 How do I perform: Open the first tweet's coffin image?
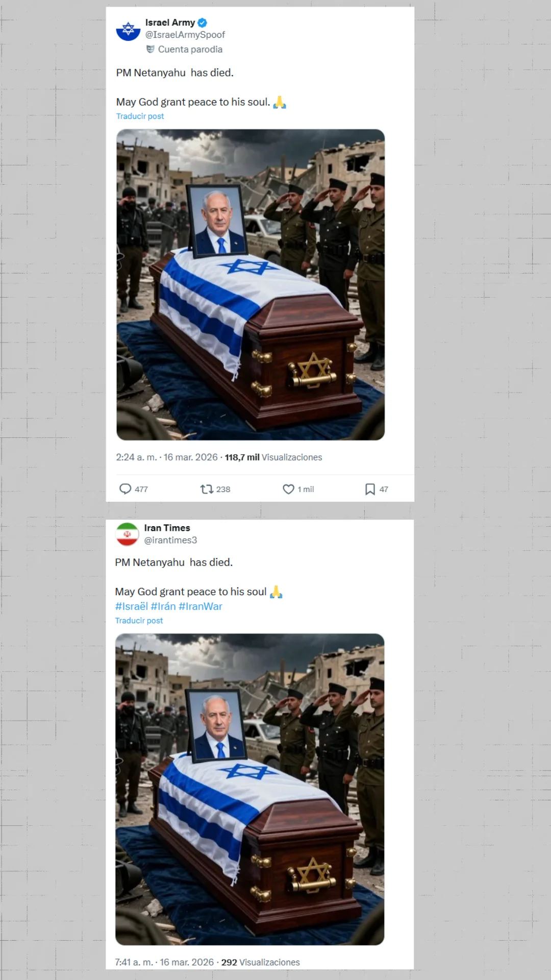pos(251,285)
